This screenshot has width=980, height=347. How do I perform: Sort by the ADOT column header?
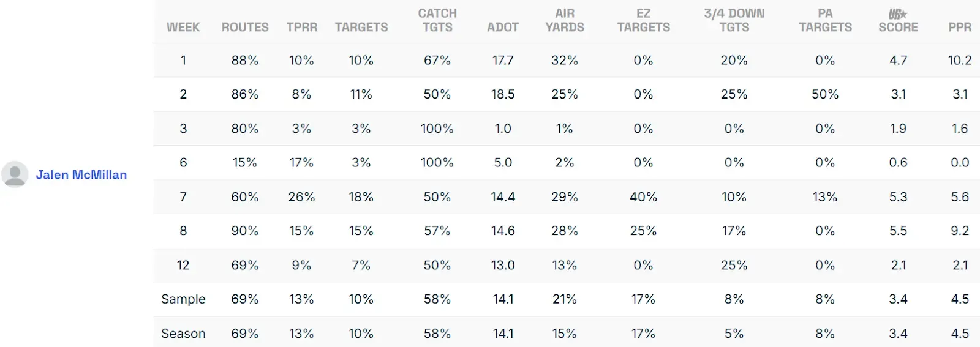coord(503,28)
